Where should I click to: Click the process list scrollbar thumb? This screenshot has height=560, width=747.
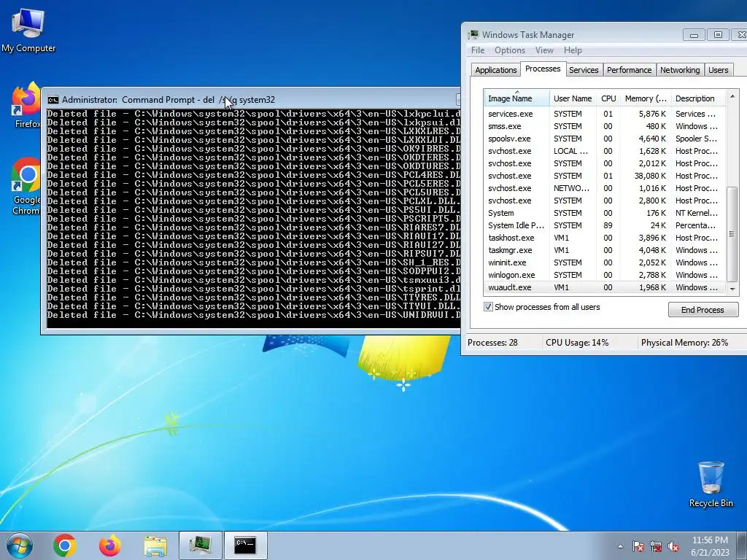click(732, 233)
